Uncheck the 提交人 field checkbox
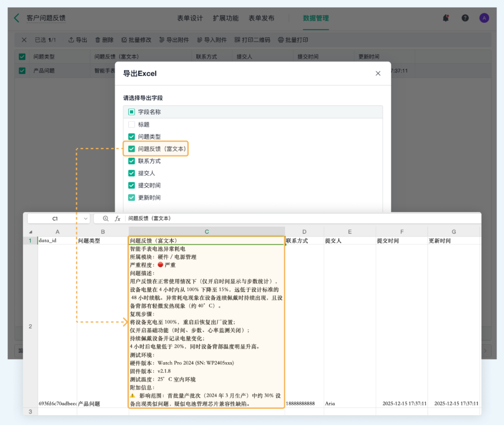Image resolution: width=504 pixels, height=425 pixels. pyautogui.click(x=132, y=173)
